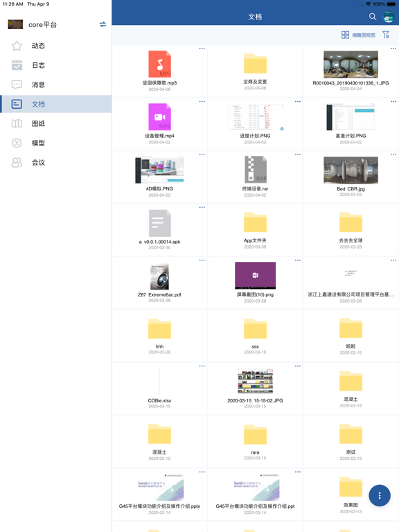This screenshot has height=532, width=399.
Task: Open the sss folder
Action: point(255,328)
